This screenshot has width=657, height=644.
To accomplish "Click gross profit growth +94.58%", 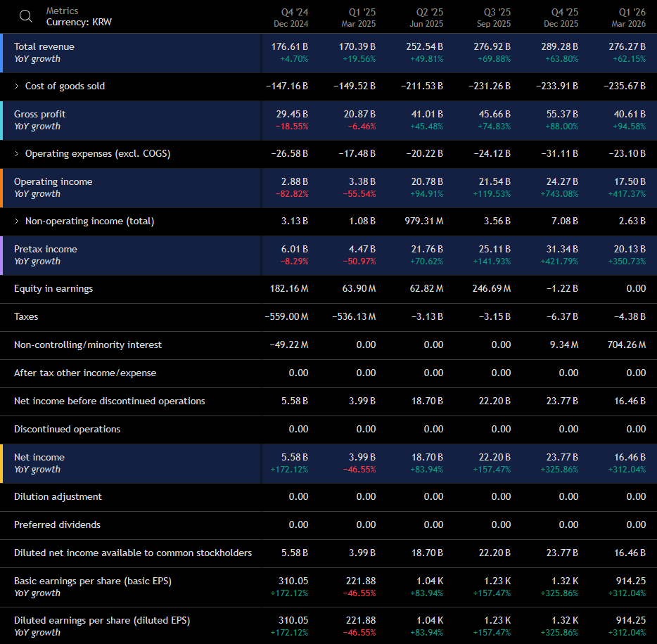I will click(x=629, y=127).
